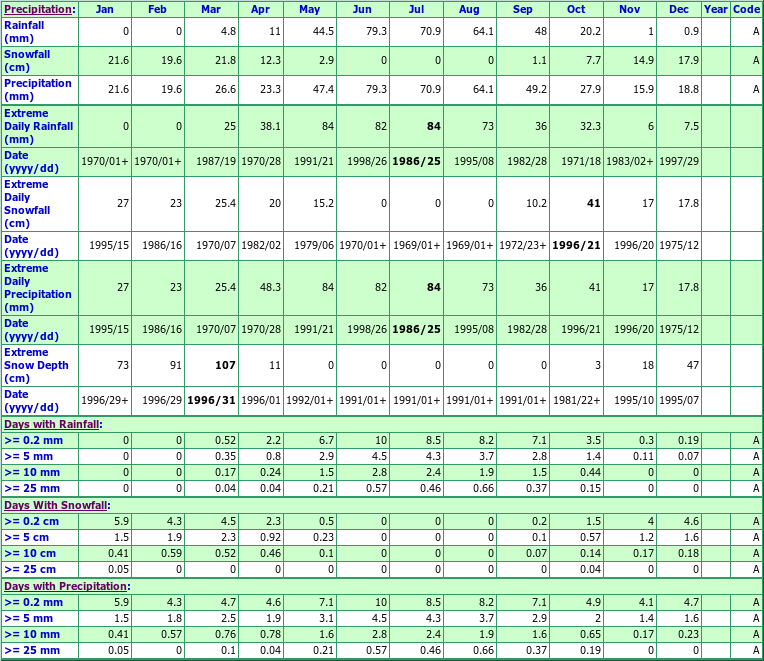Click May rainfall days value 6.7
This screenshot has height=661, width=764.
pyautogui.click(x=326, y=440)
